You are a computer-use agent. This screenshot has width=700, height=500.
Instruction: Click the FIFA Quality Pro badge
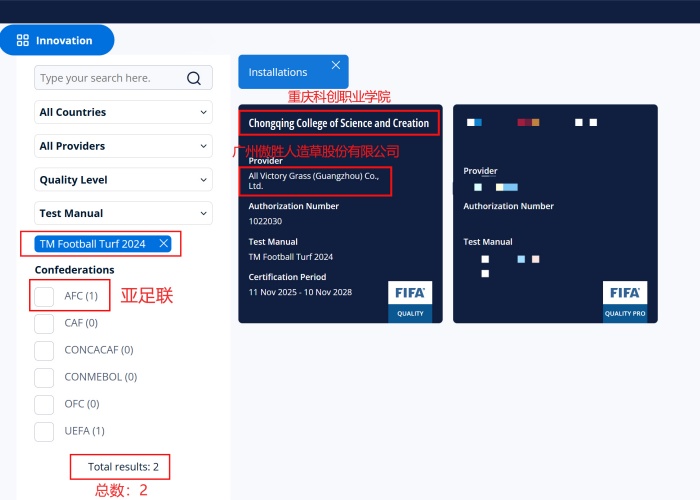(625, 301)
